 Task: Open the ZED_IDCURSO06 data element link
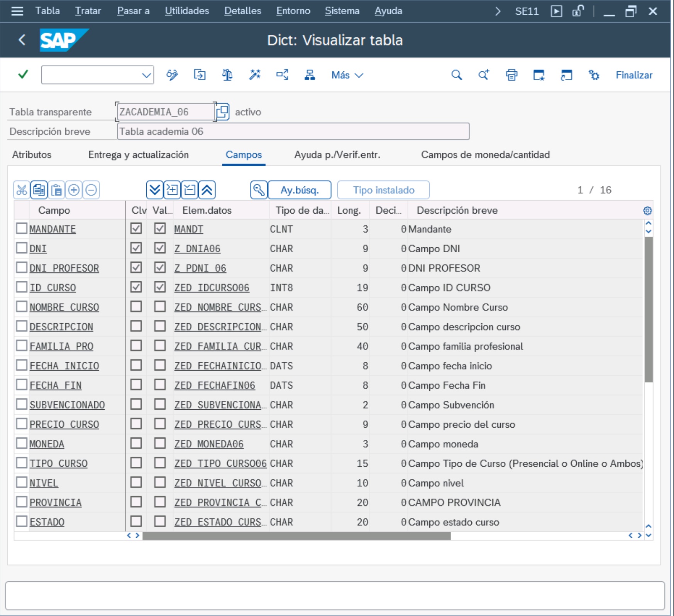point(212,288)
